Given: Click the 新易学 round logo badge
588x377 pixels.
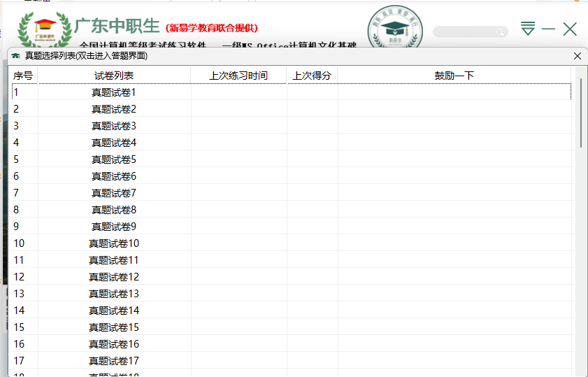Looking at the screenshot, I should (395, 28).
